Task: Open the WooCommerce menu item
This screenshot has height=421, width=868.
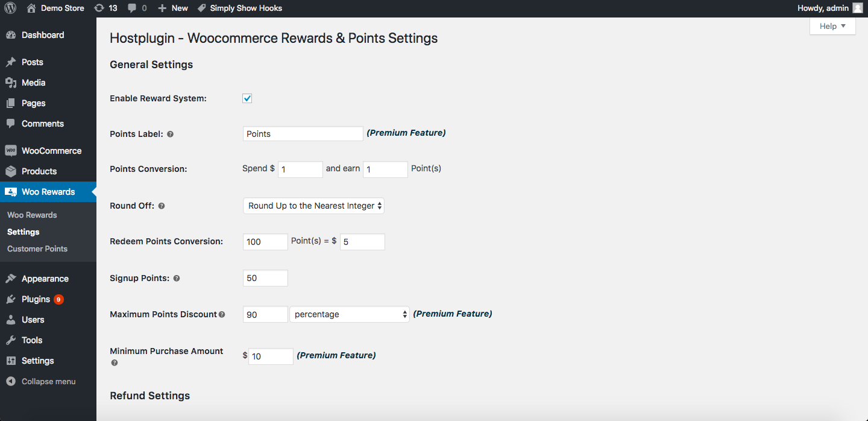Action: pos(51,151)
